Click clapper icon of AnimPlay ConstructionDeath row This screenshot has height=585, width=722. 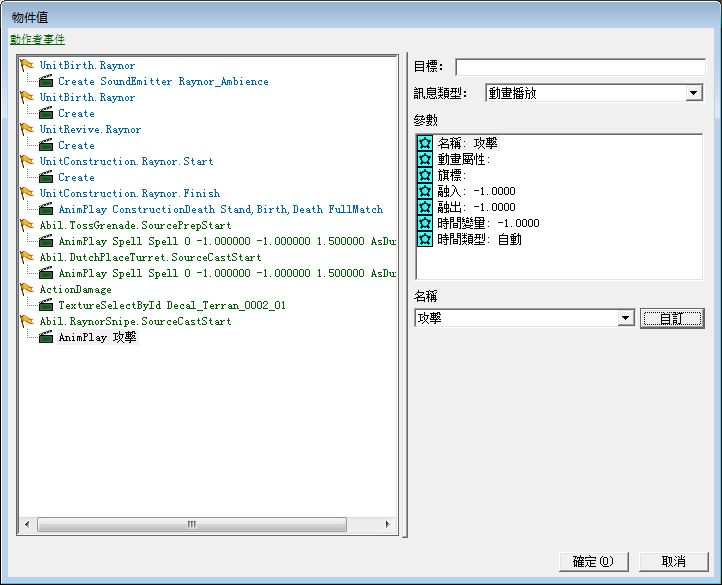point(46,209)
